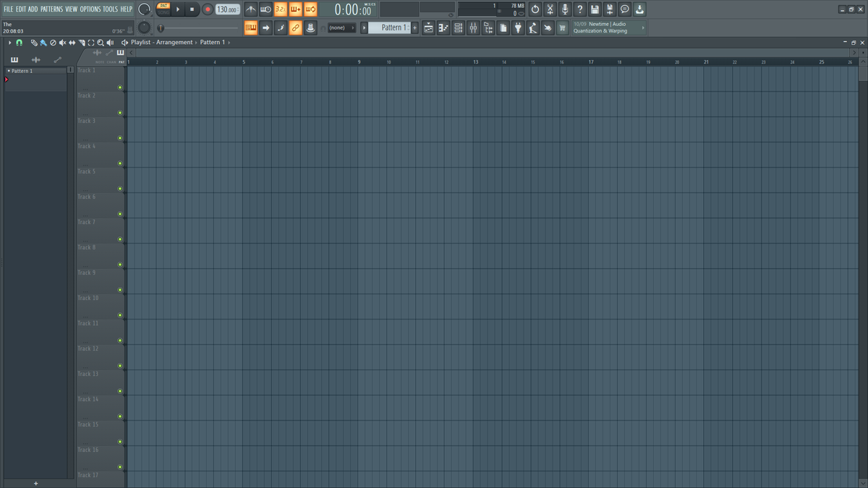
Task: Open undo history icon
Action: click(535, 9)
